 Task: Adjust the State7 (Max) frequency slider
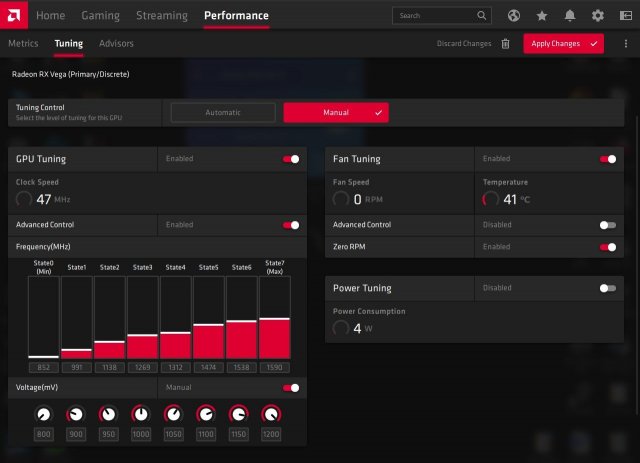(x=275, y=319)
